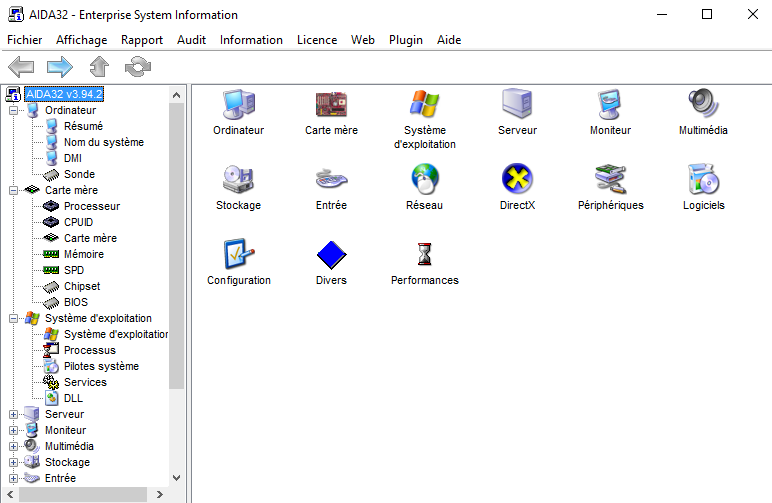Collapse the Ordinateur tree node
The width and height of the screenshot is (772, 503).
[x=13, y=110]
